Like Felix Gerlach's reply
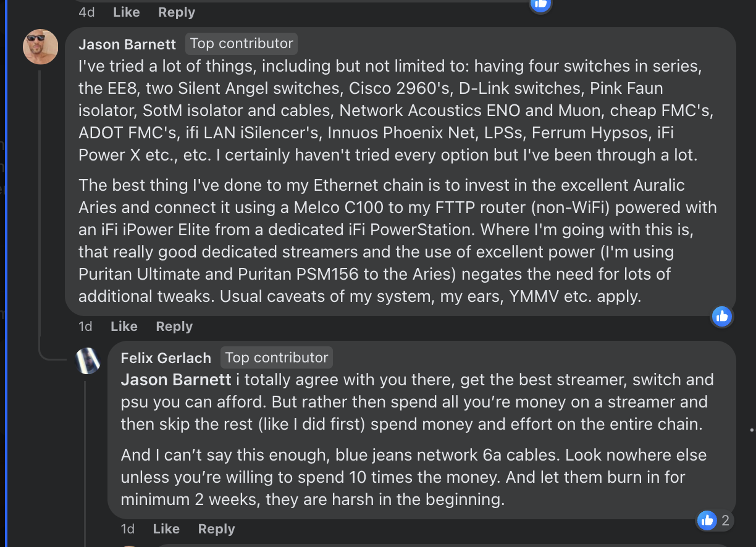756x547 pixels. pos(166,529)
